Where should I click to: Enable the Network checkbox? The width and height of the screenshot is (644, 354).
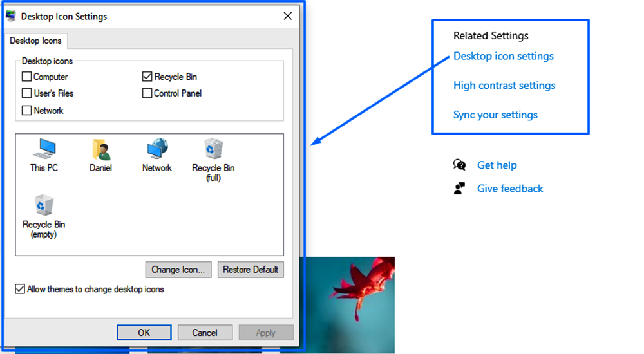[26, 111]
